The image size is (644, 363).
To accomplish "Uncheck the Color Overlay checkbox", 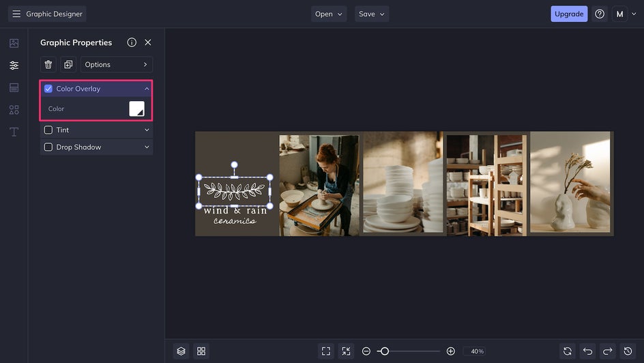I will point(48,89).
